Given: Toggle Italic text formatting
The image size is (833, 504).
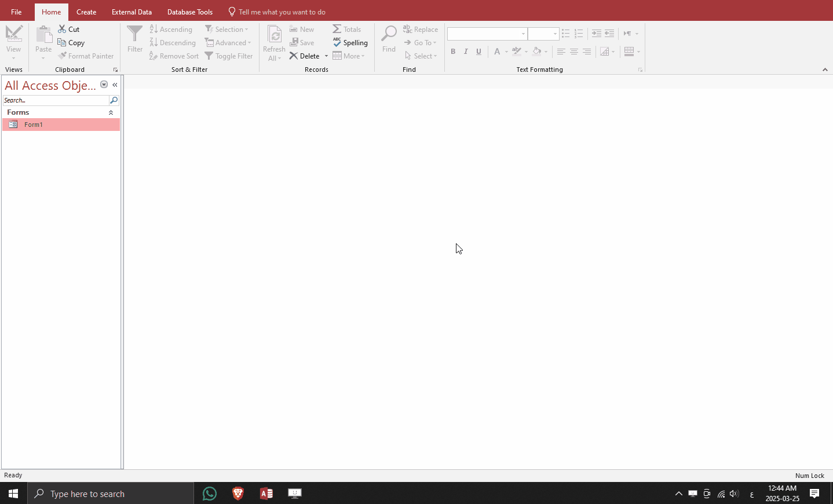Looking at the screenshot, I should (x=466, y=52).
